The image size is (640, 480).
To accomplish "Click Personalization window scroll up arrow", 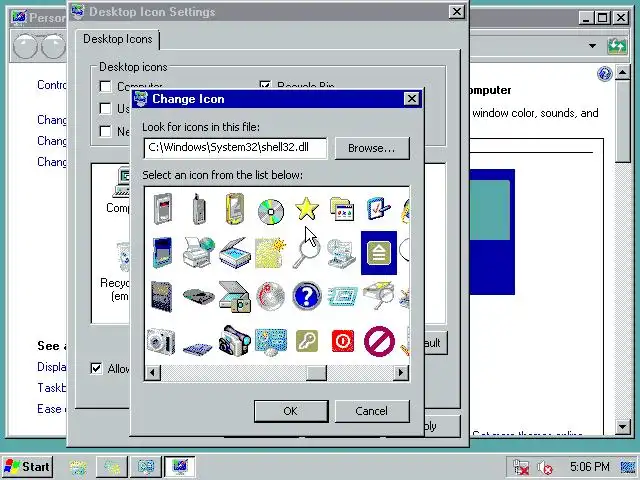I will click(x=622, y=73).
